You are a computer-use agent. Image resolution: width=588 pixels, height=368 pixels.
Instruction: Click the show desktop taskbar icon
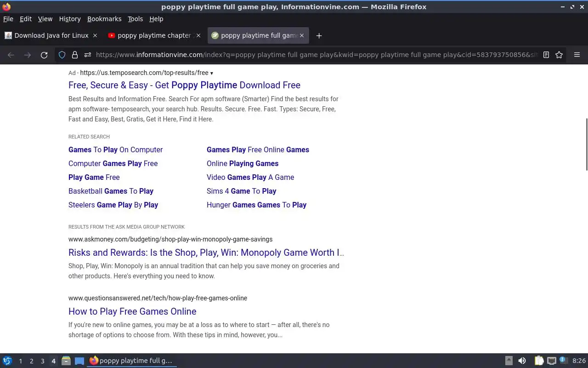pos(79,361)
